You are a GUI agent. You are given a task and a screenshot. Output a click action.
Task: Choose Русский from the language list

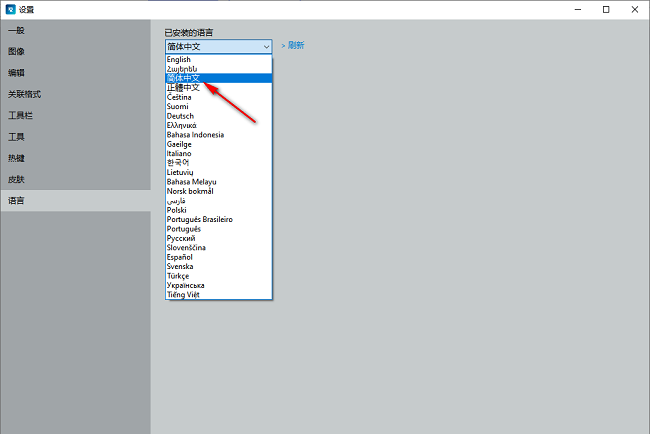218,238
